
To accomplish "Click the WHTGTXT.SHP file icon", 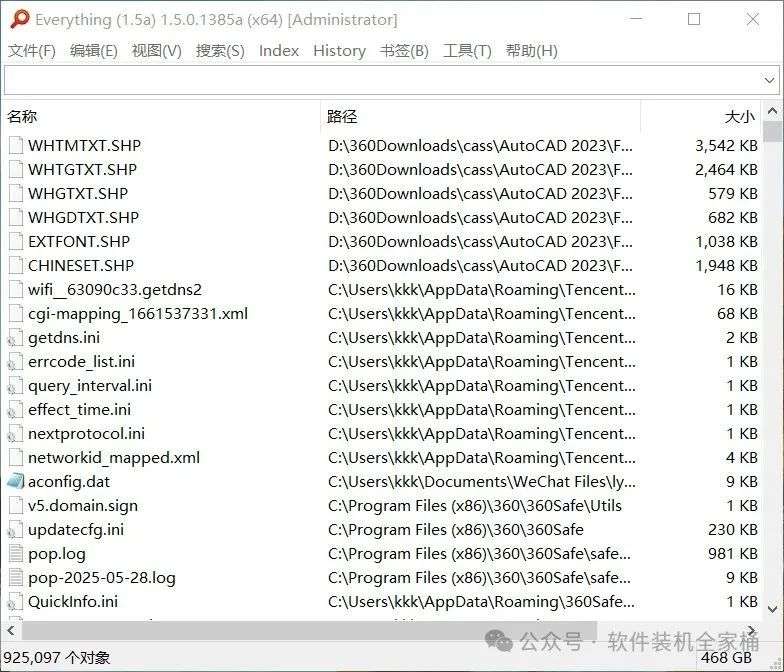I will pyautogui.click(x=16, y=169).
